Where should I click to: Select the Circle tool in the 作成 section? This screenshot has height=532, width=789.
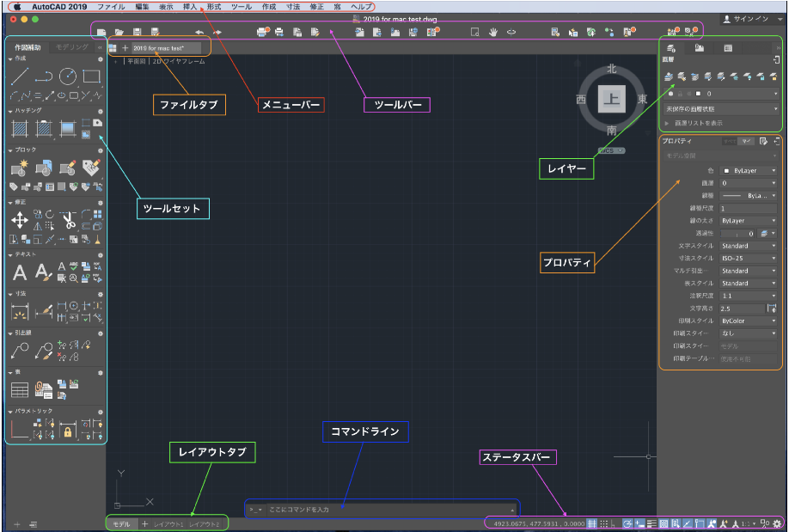(68, 76)
